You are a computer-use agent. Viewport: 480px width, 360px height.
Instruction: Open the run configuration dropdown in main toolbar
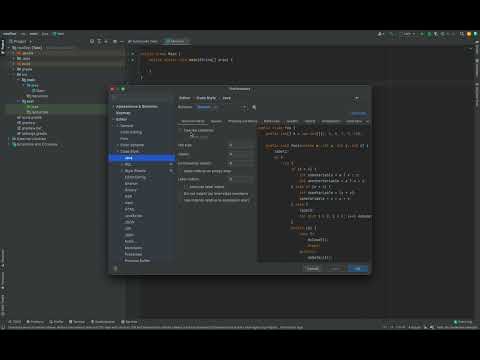pos(407,34)
